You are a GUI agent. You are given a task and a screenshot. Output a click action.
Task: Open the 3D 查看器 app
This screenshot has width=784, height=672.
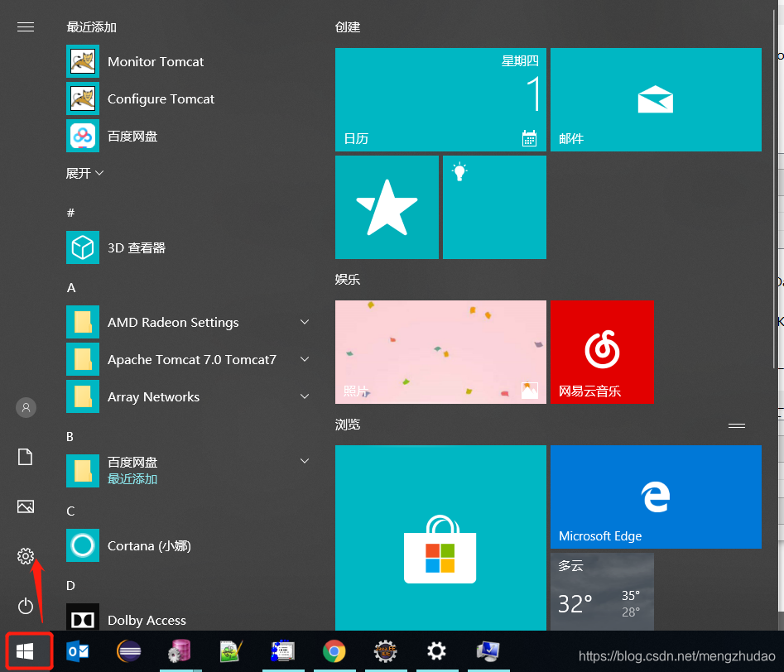coord(187,247)
